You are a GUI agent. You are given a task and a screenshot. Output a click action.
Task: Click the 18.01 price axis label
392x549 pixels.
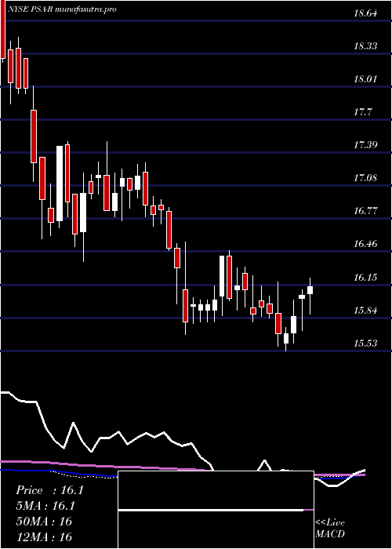coord(365,79)
